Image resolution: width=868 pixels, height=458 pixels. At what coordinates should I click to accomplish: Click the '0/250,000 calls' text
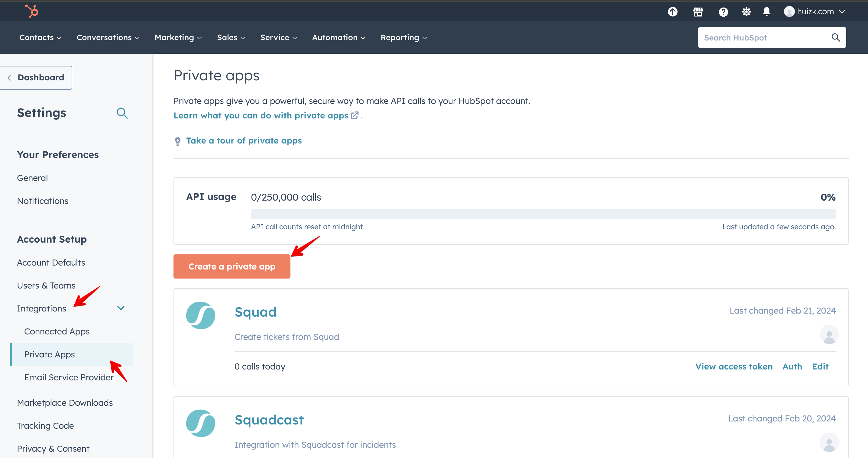coord(286,197)
